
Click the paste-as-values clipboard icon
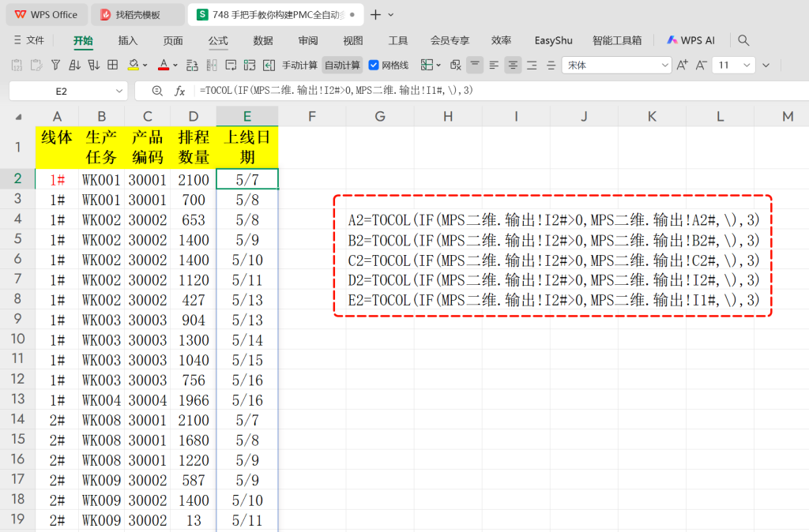(17, 65)
